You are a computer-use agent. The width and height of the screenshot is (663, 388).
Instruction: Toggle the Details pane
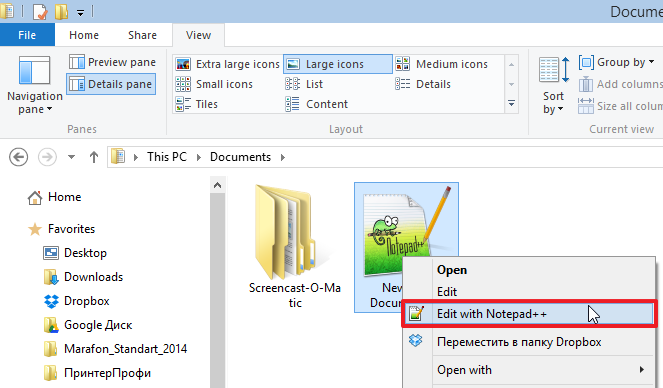coord(111,84)
